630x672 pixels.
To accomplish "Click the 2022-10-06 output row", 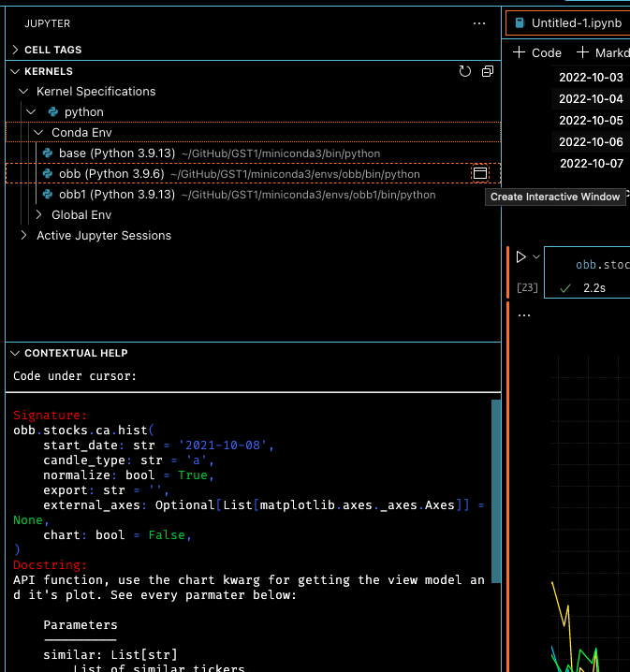I will [x=591, y=142].
